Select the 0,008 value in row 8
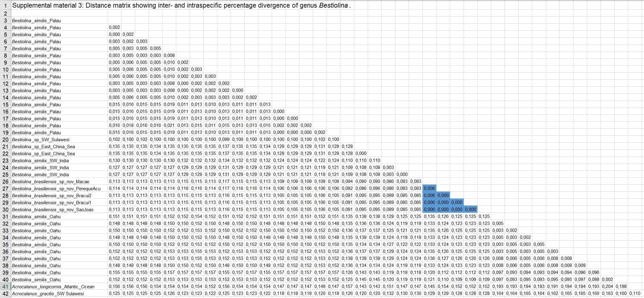The image size is (644, 298). tap(169, 55)
